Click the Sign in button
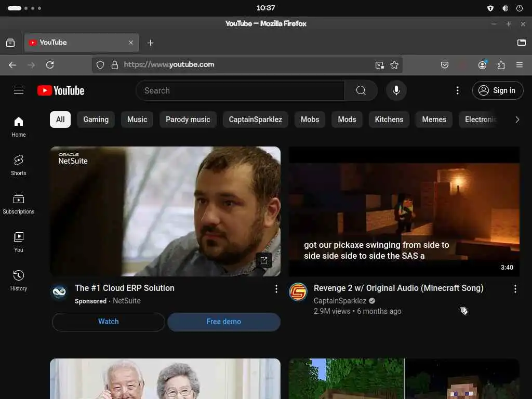Screen dimensions: 532x399 (x=497, y=90)
